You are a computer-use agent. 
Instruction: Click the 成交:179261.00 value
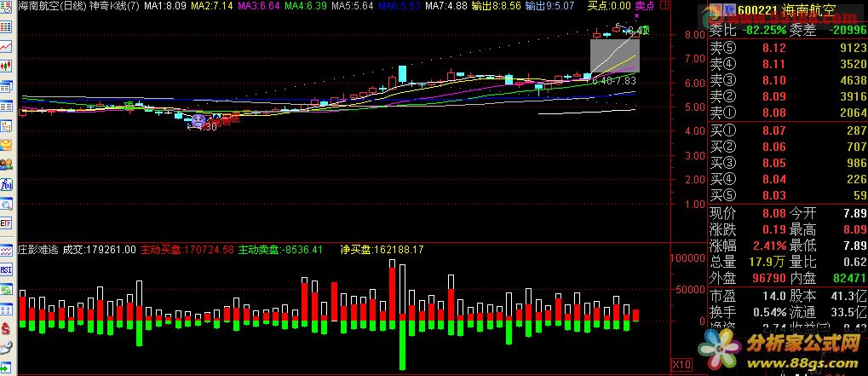100,250
